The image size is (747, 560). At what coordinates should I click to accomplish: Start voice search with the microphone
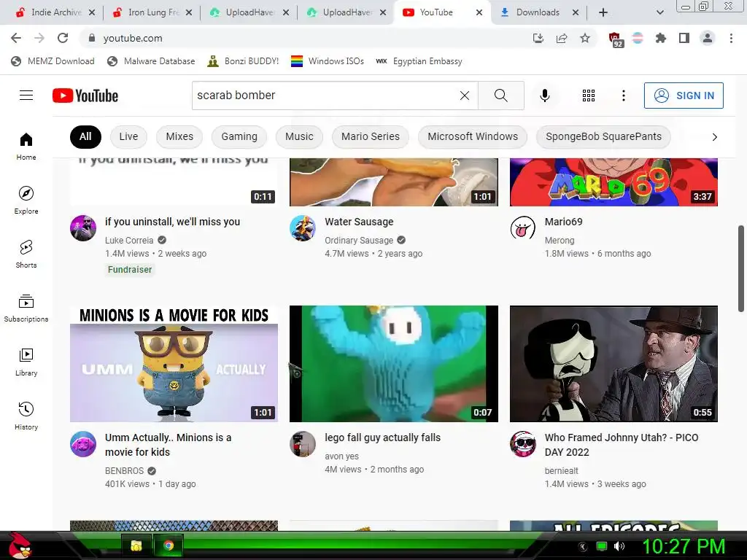pos(544,96)
